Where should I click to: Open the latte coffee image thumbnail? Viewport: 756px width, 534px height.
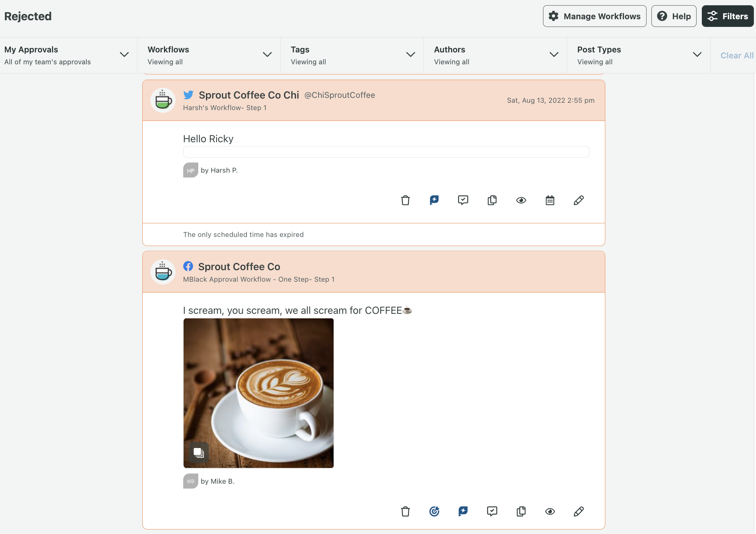click(x=258, y=393)
